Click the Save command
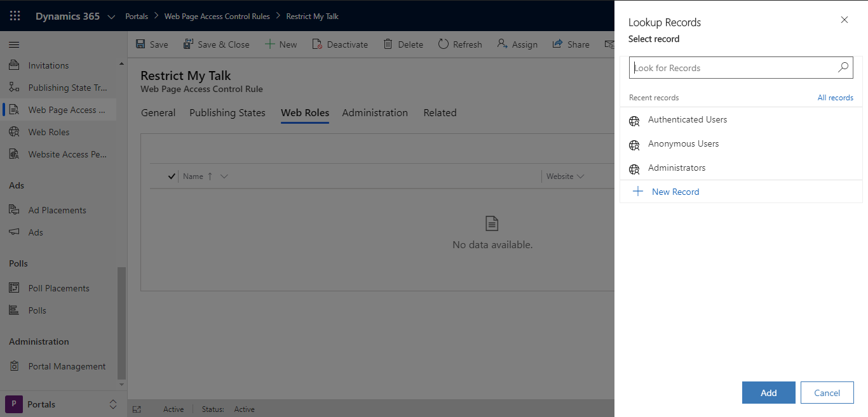Screen dimensions: 868x417 click(x=153, y=44)
